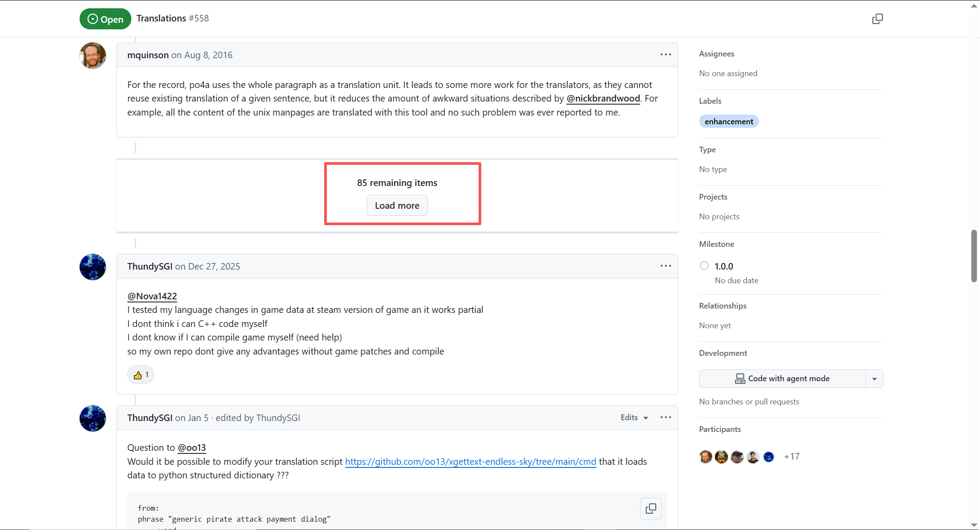Image resolution: width=980 pixels, height=530 pixels.
Task: Open @nickbrandwood mention link
Action: [x=603, y=98]
